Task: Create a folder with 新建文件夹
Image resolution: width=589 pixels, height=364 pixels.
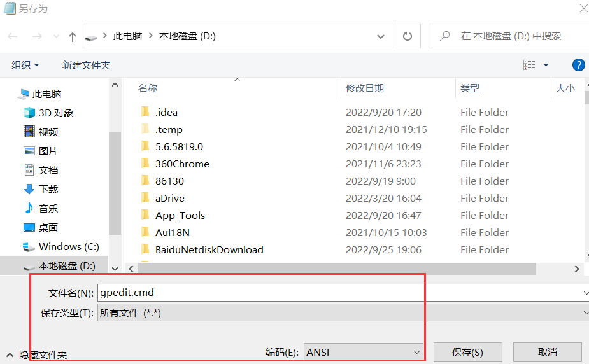Action: tap(86, 65)
